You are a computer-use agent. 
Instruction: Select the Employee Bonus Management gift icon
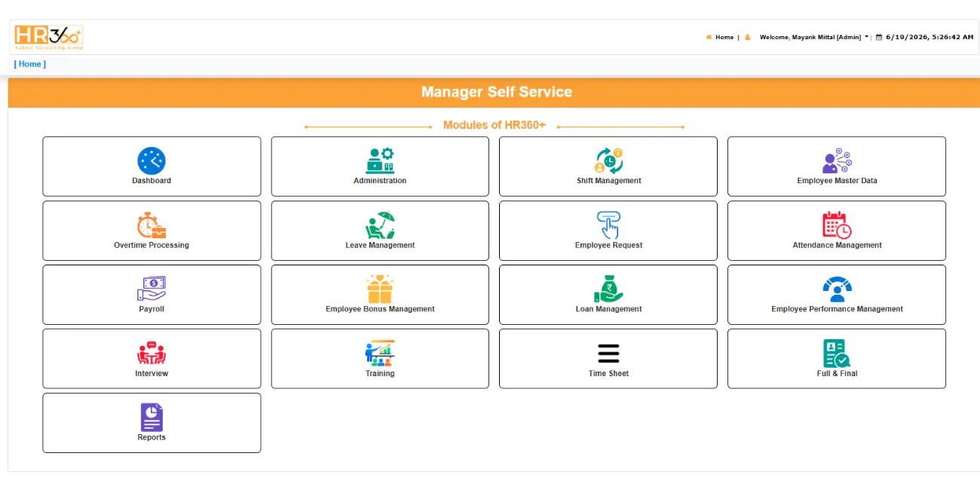click(380, 289)
